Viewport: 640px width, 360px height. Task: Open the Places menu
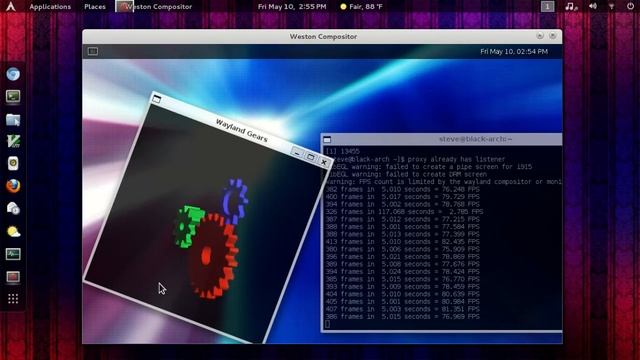(x=95, y=7)
